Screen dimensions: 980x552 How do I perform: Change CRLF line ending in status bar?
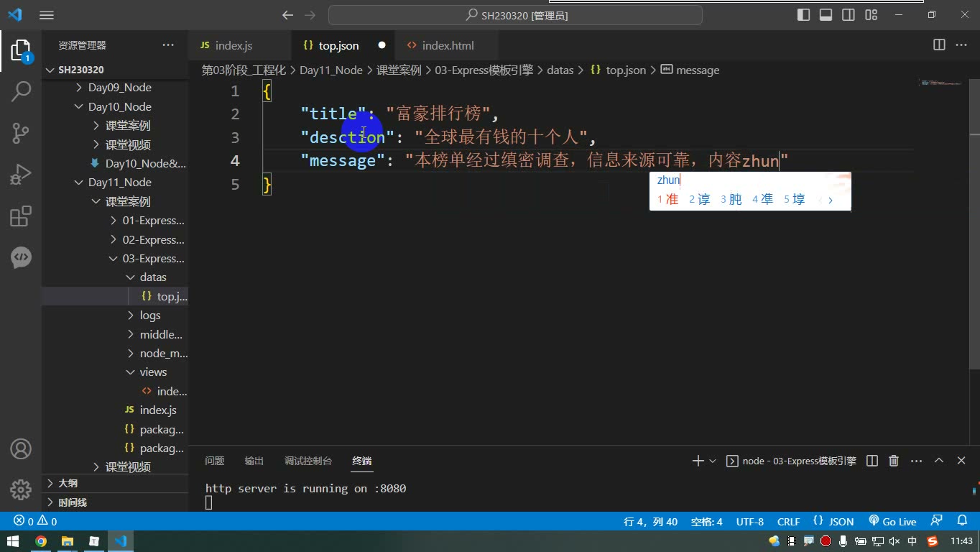coord(788,521)
